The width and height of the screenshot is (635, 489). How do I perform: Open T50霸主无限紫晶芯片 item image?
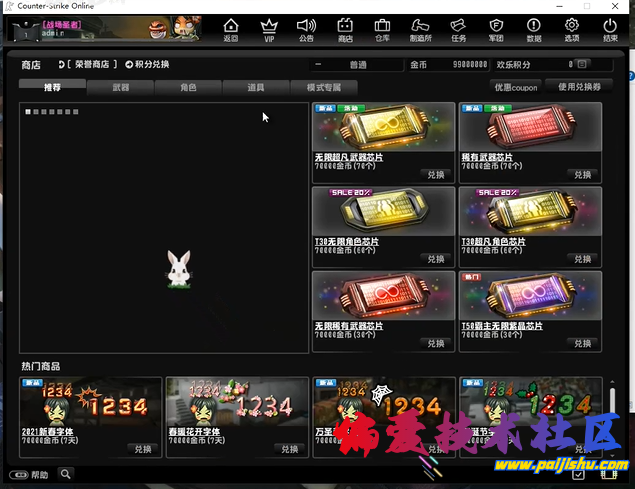coord(530,296)
